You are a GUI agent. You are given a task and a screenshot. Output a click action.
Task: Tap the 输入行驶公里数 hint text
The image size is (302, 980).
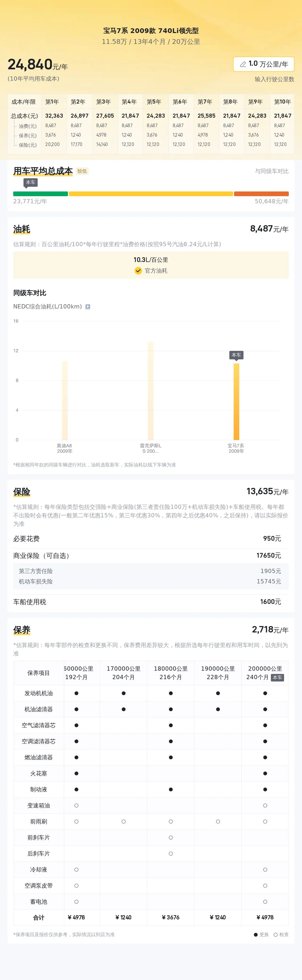pos(274,79)
